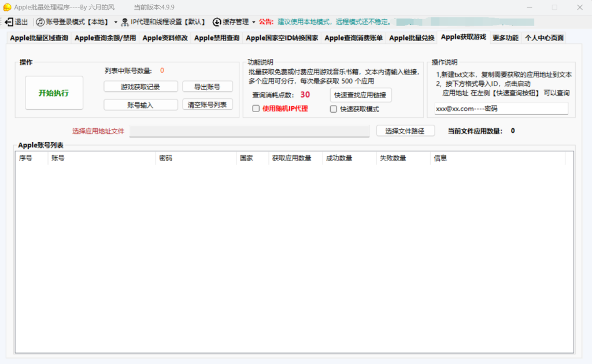
Task: Open the Apple查询余额/禁用 tab
Action: pos(105,38)
